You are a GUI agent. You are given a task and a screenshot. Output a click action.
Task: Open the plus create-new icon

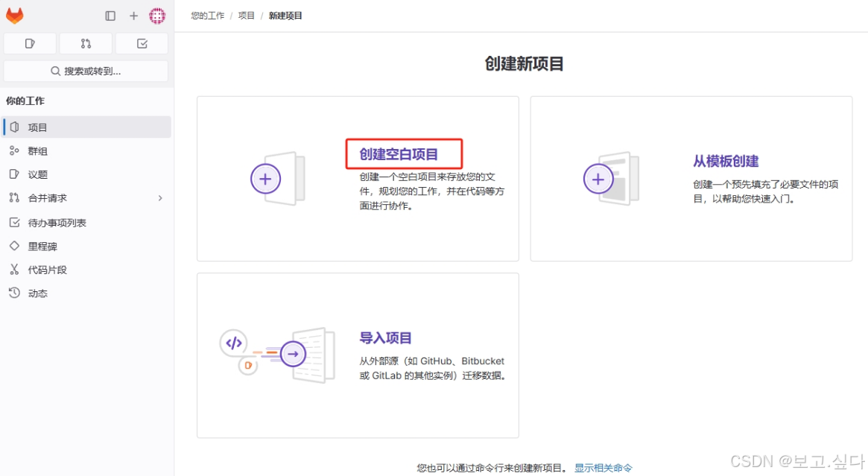[133, 15]
